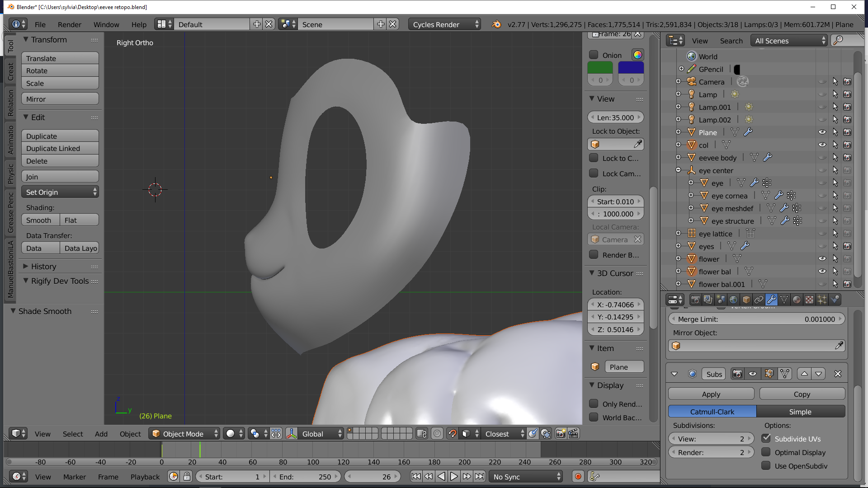Hide the Plane object in outliner
This screenshot has width=868, height=488.
[822, 132]
